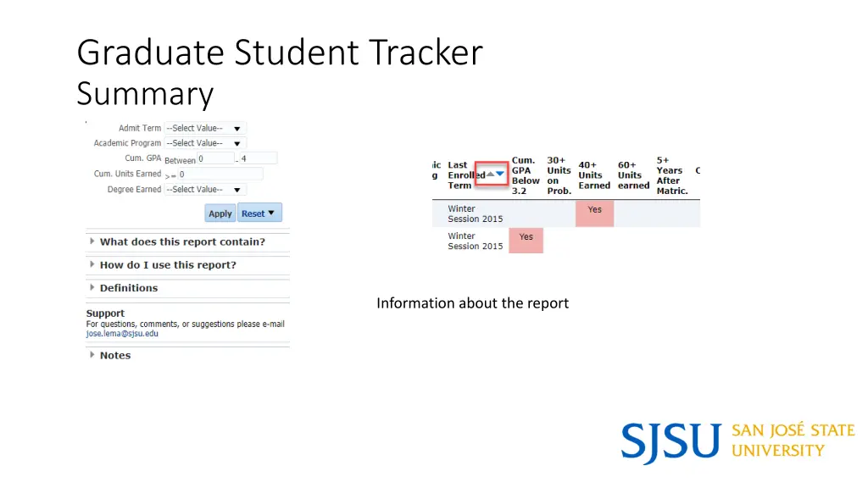Click the Cum. Units Earned input field
Screen dimensions: 868x488
[x=220, y=175]
